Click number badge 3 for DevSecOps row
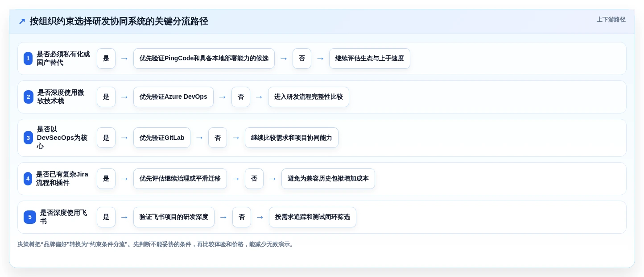The width and height of the screenshot is (644, 277). tap(28, 138)
